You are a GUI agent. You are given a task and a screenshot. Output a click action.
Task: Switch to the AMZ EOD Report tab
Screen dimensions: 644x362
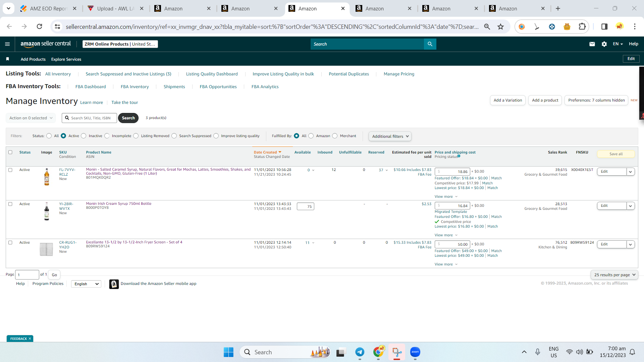click(48, 8)
